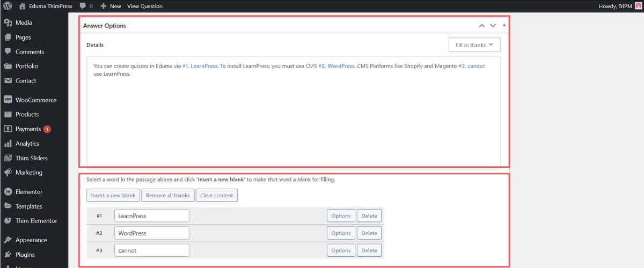Click the WordPress logo icon

[8, 6]
